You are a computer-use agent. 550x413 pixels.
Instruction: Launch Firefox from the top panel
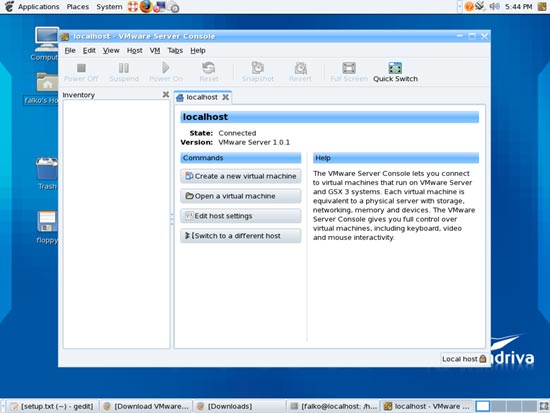tap(146, 6)
